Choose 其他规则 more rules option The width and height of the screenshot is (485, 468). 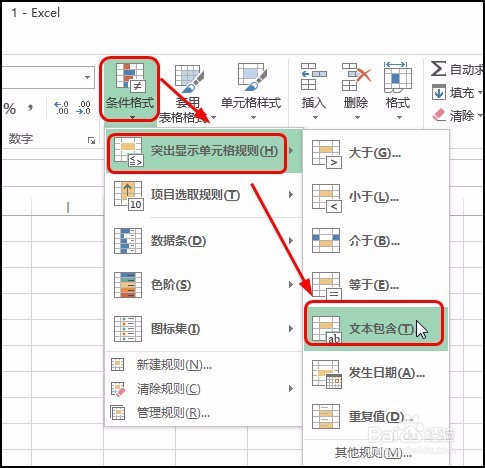[376, 453]
